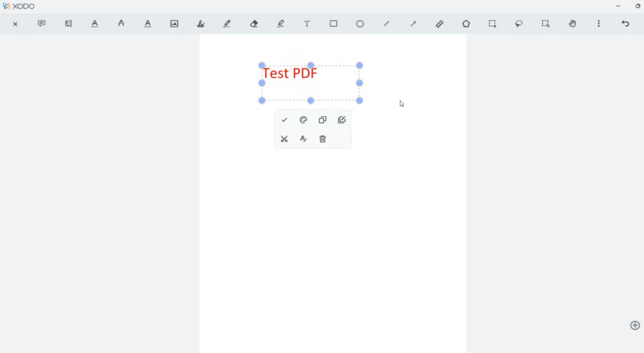Activate the pan hand tool
Viewport: 644px width, 353px height.
point(572,24)
